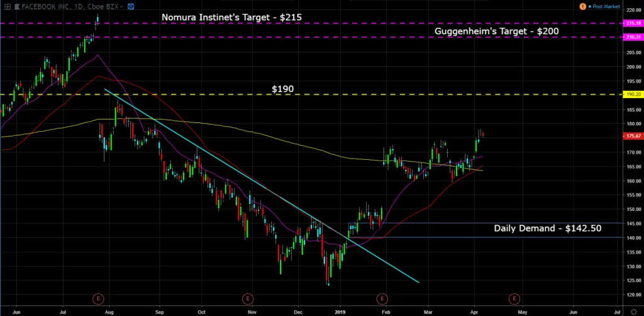Screen dimensions: 644x316
Task: Select the red 175.67 current price label
Action: [x=633, y=136]
